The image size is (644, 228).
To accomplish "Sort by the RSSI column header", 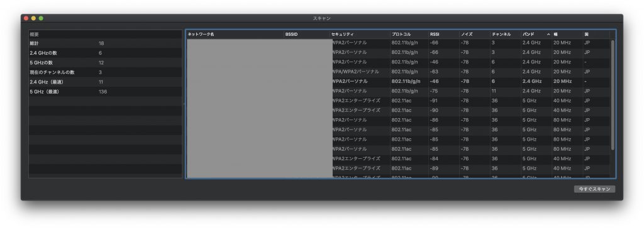I will pyautogui.click(x=444, y=35).
